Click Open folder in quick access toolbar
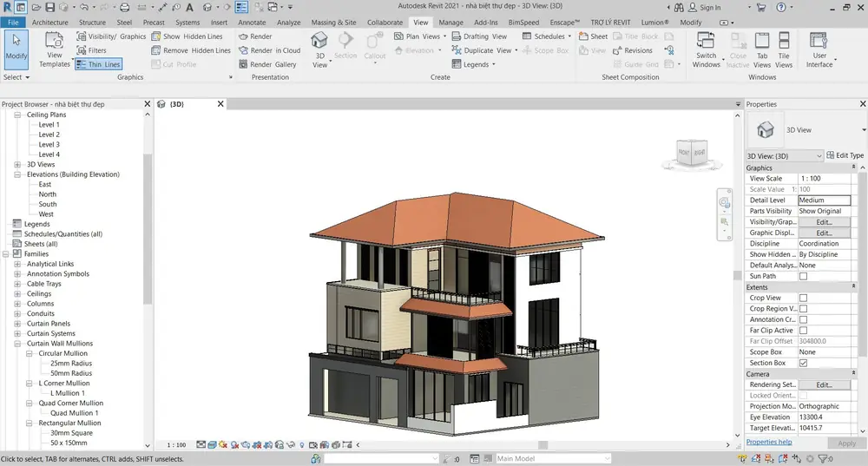 click(36, 7)
